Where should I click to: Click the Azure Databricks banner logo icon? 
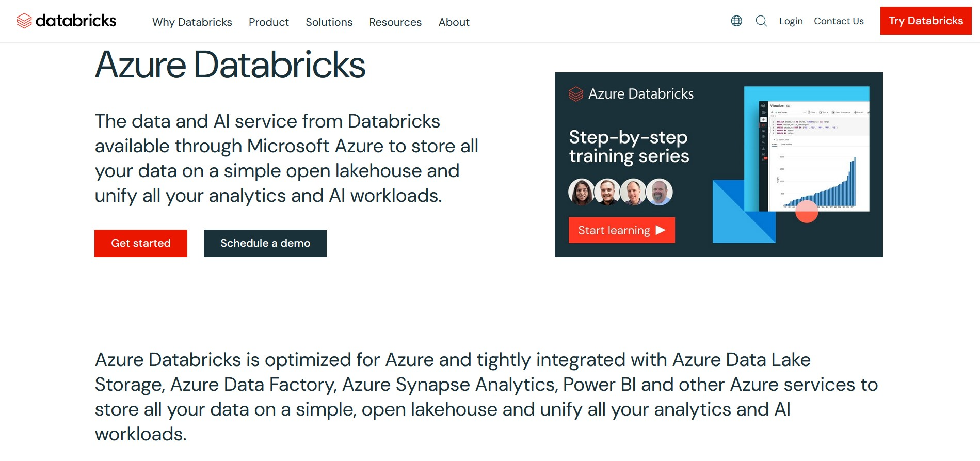(x=575, y=94)
